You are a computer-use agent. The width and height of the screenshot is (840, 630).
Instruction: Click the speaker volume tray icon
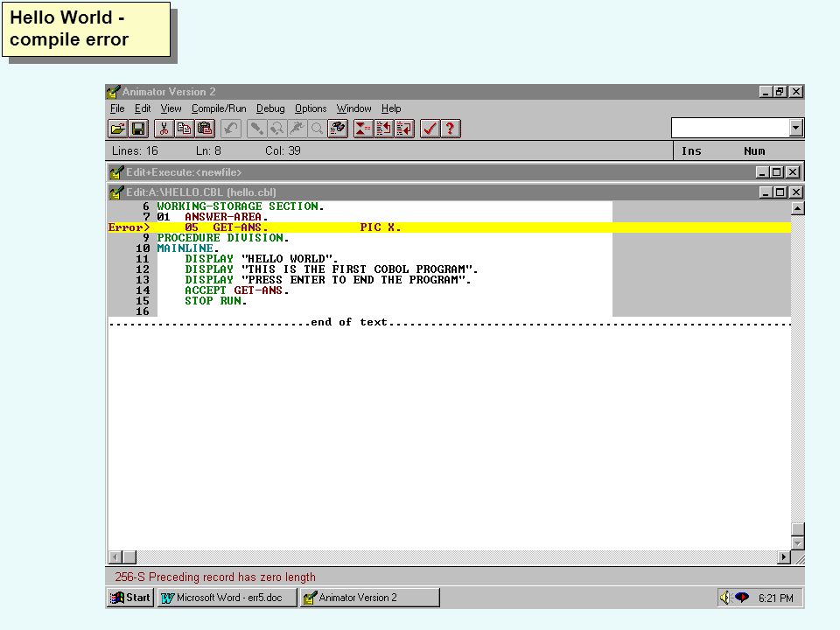pyautogui.click(x=724, y=598)
